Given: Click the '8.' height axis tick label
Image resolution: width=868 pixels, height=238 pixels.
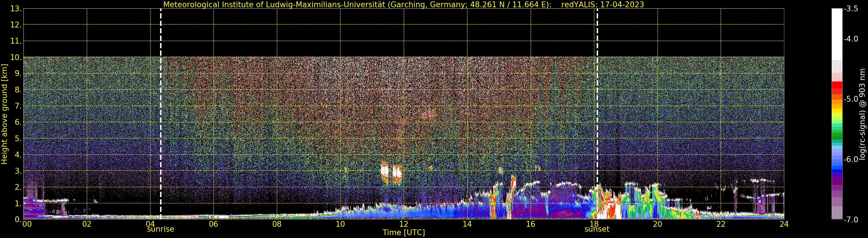Looking at the screenshot, I should point(18,90).
